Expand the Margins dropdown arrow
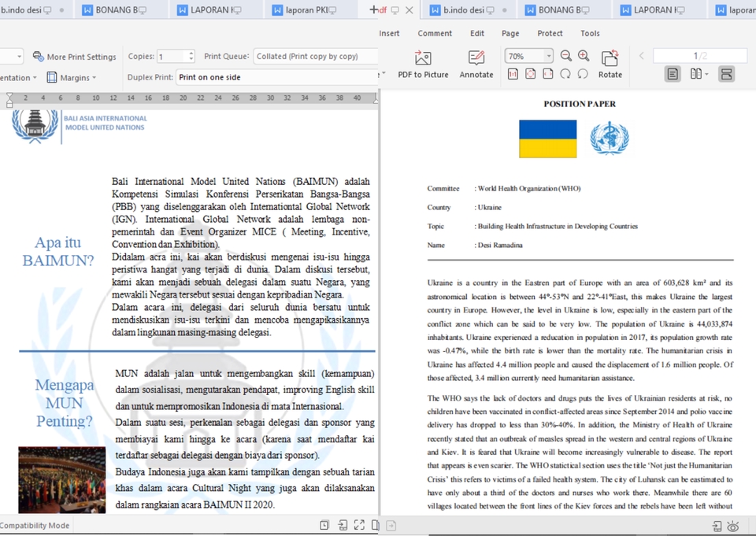The image size is (756, 536). coord(94,78)
